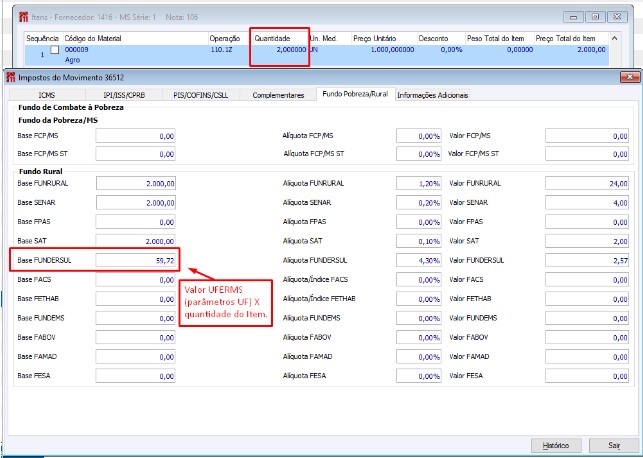Sort by Quantidade column header
This screenshot has height=458, width=643.
click(272, 38)
